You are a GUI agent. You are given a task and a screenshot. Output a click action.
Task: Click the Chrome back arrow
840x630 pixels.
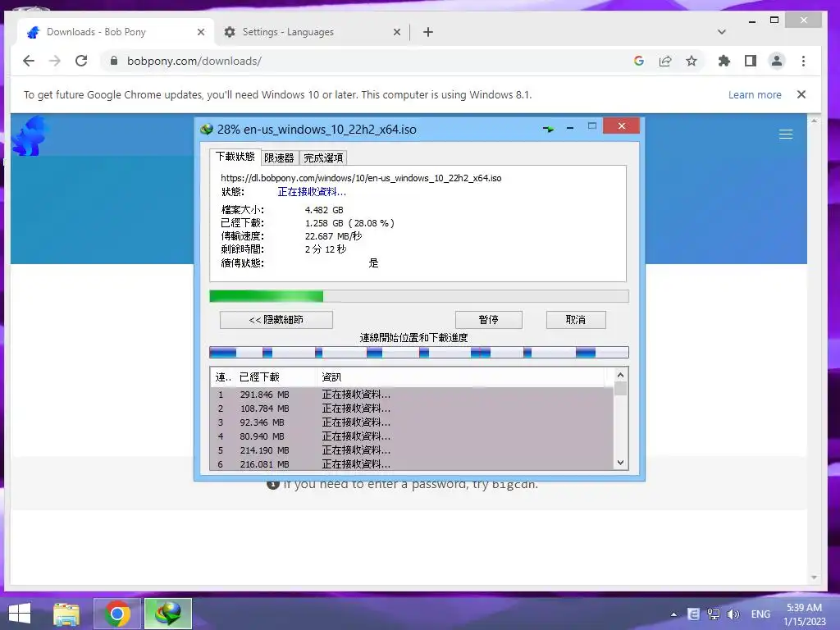coord(29,61)
